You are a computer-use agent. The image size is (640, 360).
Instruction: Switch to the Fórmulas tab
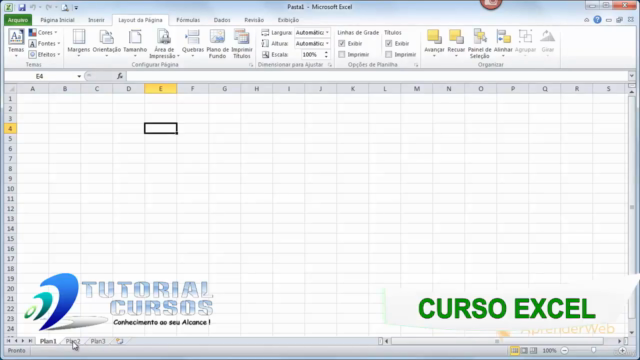pos(188,20)
